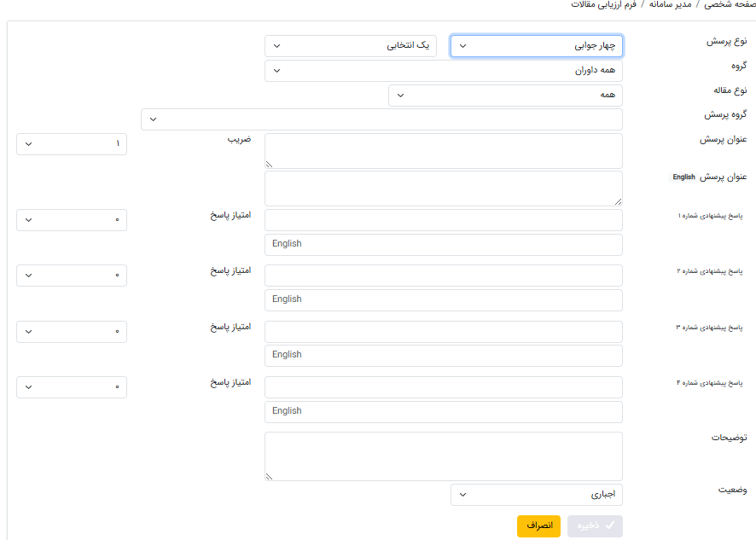
Task: Click the پاسخ پیشنهادی شماره ۴ input field
Action: (x=443, y=387)
